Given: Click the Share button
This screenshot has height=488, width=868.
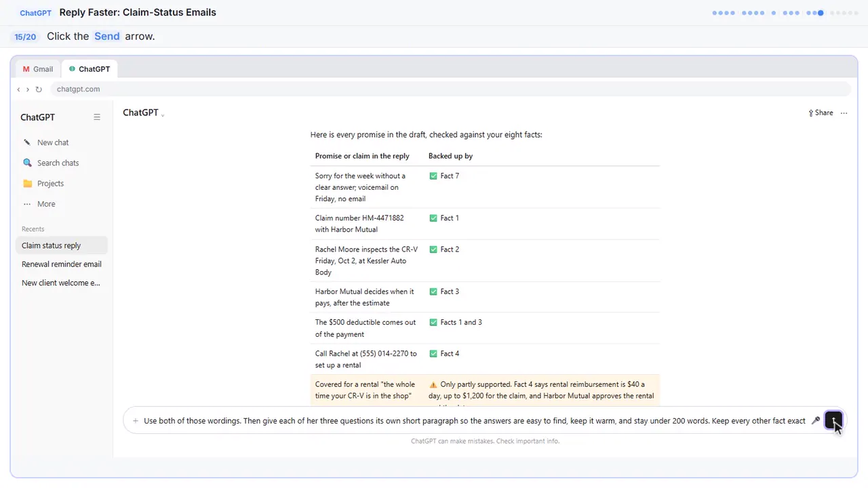Looking at the screenshot, I should (x=821, y=113).
